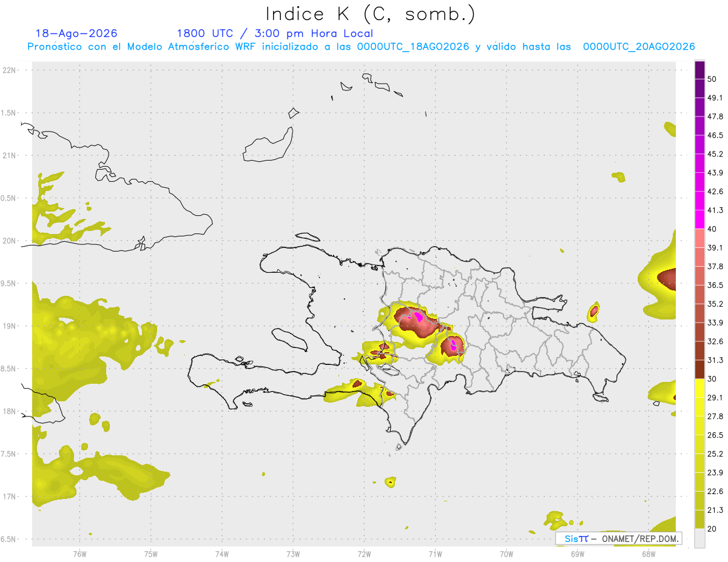Viewport: 728px width, 562px height.
Task: Pick the dark brown swatch between 30 and 31.3
Action: 699,369
